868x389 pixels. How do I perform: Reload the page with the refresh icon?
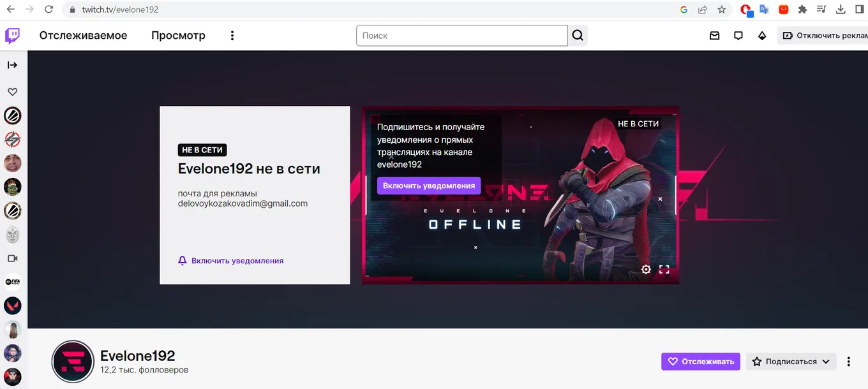(x=49, y=10)
